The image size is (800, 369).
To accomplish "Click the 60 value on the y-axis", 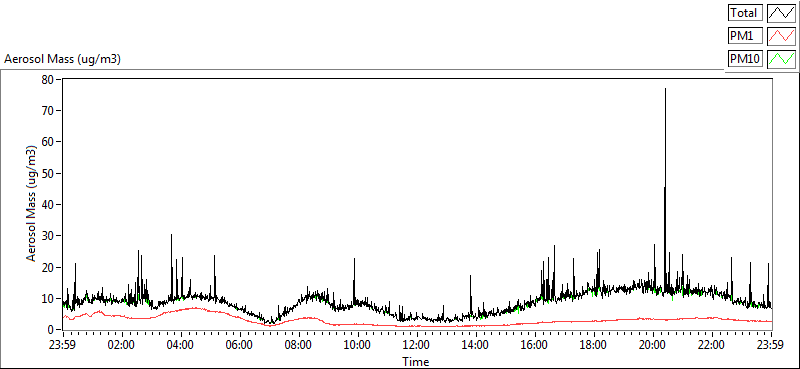I will (x=48, y=142).
